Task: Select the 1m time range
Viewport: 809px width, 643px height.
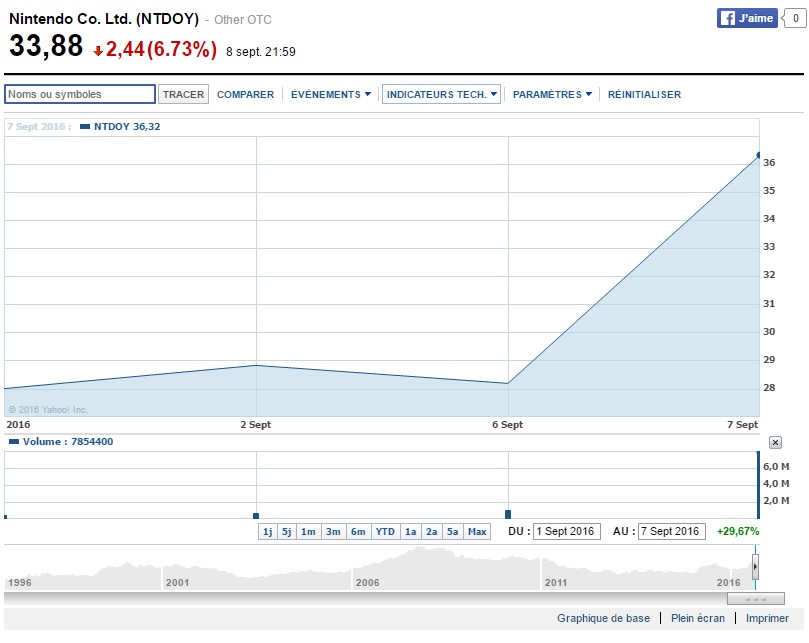Action: click(x=309, y=532)
